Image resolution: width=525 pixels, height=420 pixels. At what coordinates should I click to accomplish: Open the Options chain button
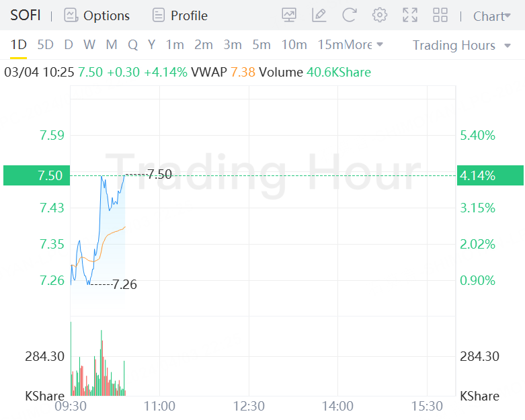(x=97, y=15)
